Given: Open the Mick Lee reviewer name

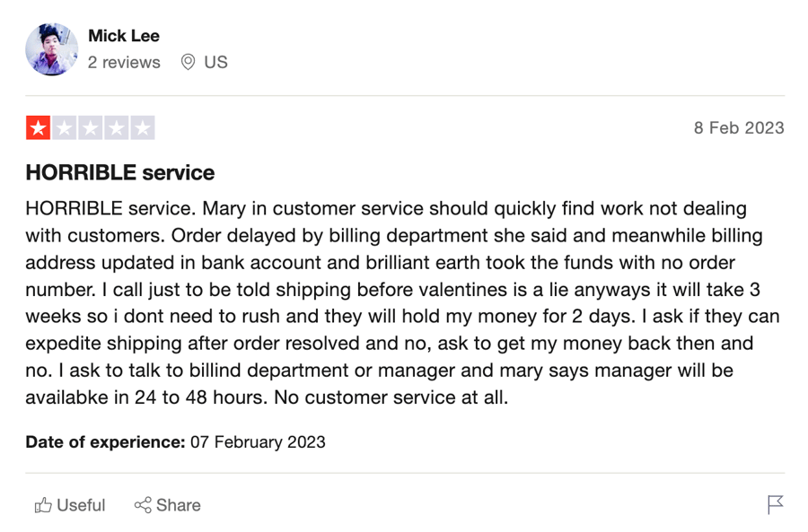Looking at the screenshot, I should point(124,36).
